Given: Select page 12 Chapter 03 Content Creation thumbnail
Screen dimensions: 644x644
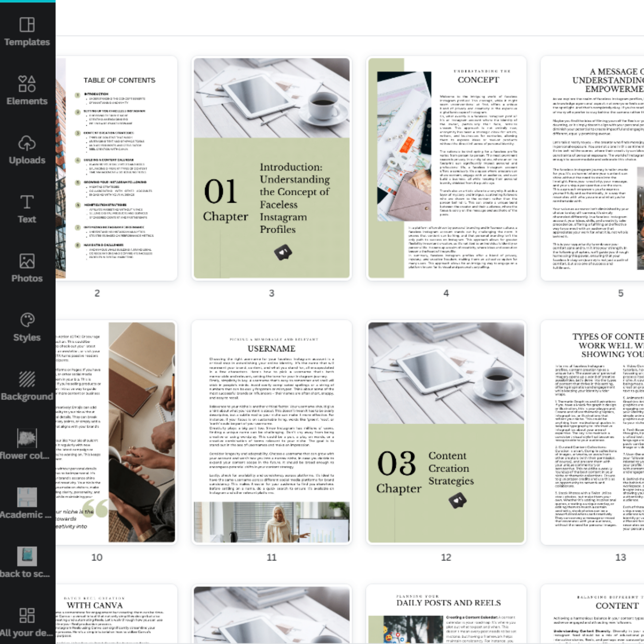Looking at the screenshot, I should pyautogui.click(x=446, y=432).
